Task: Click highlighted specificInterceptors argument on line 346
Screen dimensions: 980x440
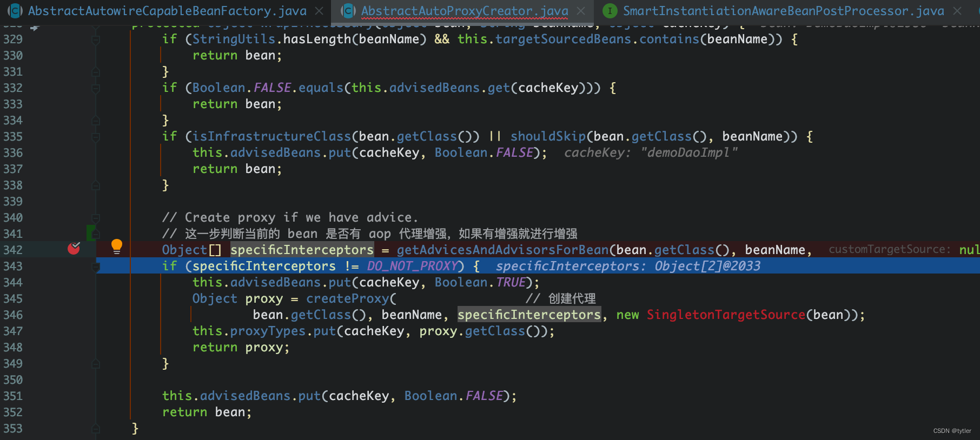Action: pos(529,315)
